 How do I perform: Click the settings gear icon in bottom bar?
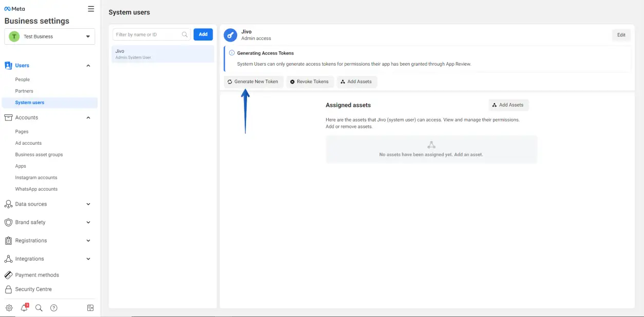[9, 308]
